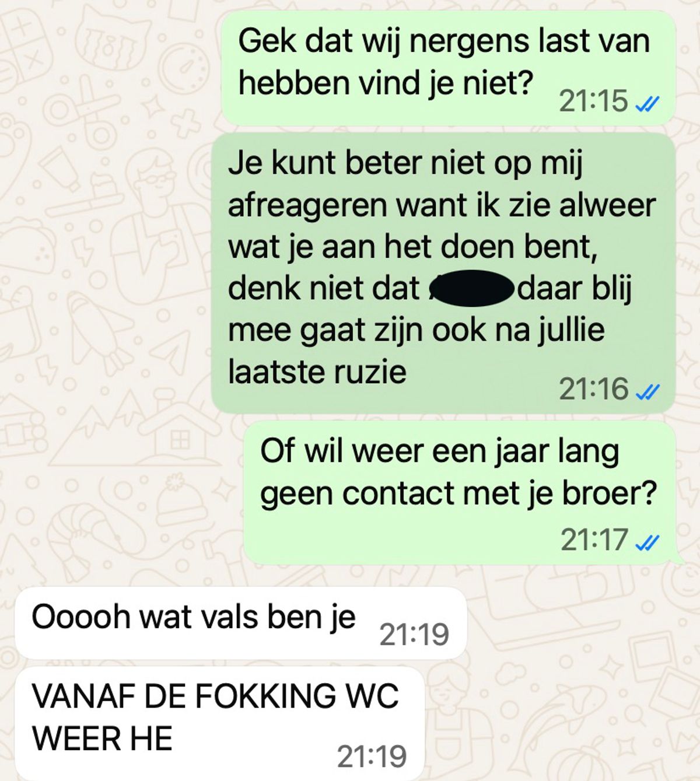Tap the words "WEER HE" in the last bubble
Image resolution: width=700 pixels, height=781 pixels.
pos(102,738)
